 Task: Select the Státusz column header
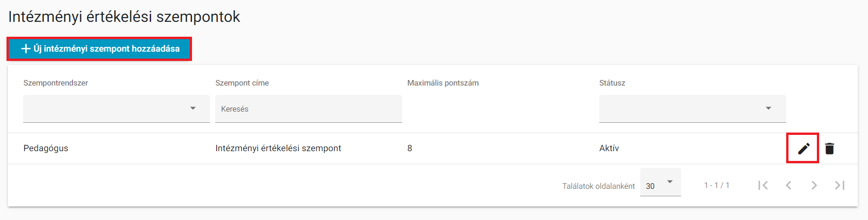[612, 83]
